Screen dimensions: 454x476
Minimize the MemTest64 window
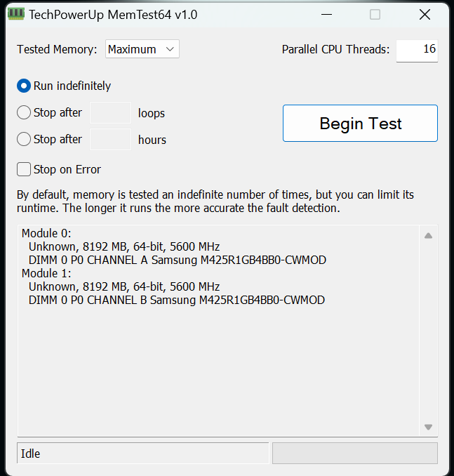[x=326, y=14]
